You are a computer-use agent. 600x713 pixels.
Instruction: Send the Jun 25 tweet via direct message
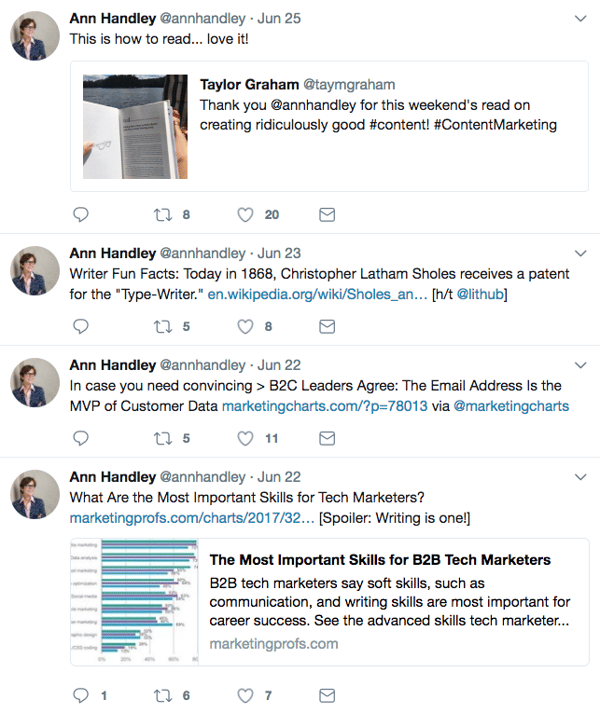[x=326, y=214]
